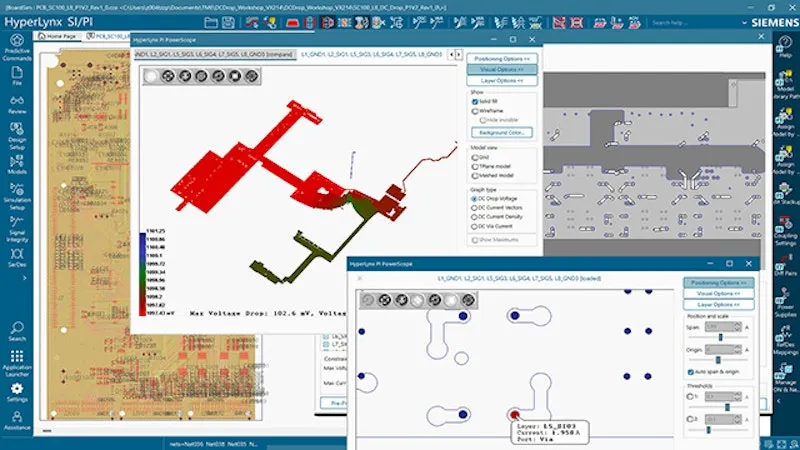
Task: Open the Review section in sidebar
Action: pyautogui.click(x=17, y=105)
